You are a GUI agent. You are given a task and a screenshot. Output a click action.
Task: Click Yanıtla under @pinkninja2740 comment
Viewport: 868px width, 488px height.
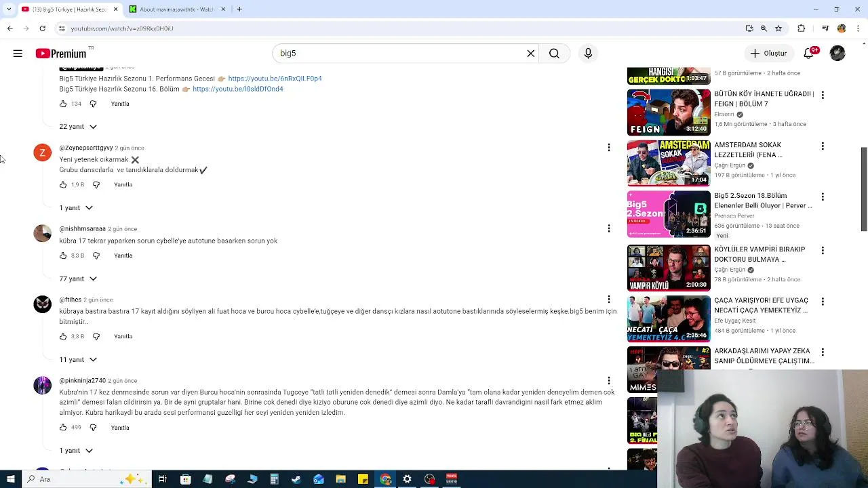[x=120, y=428]
